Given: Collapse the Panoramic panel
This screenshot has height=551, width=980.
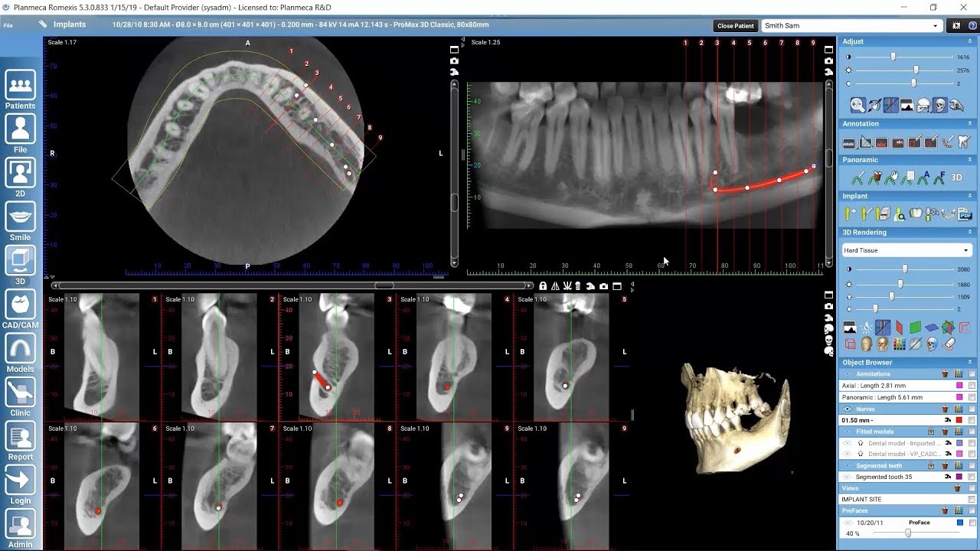Looking at the screenshot, I should 970,160.
